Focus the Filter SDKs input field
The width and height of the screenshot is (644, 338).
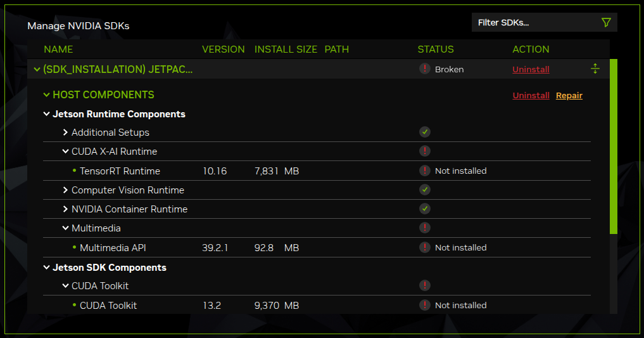tap(544, 22)
